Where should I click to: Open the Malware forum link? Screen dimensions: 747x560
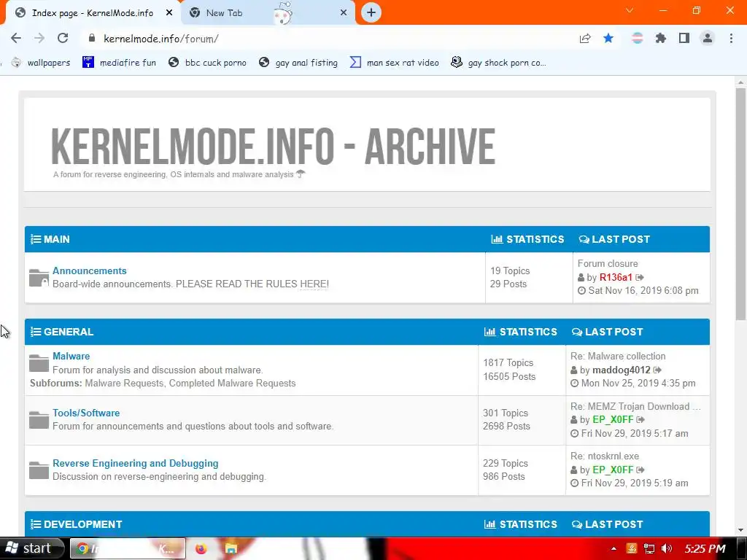71,356
